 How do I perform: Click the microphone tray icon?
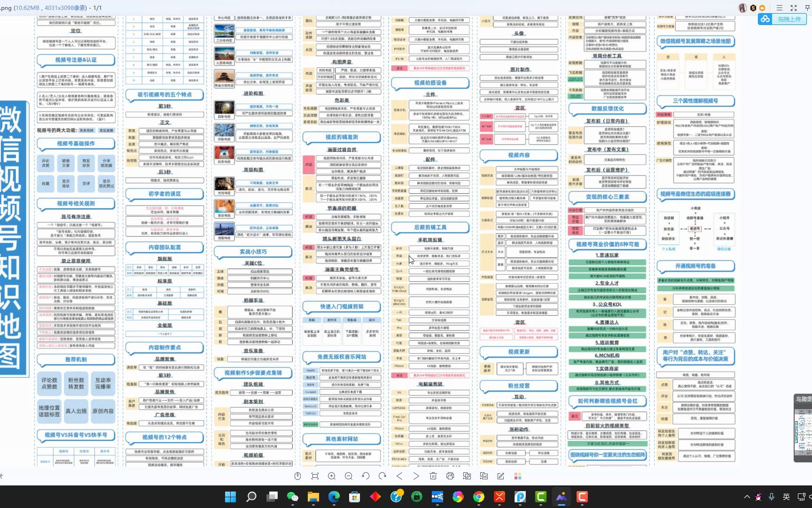tap(772, 497)
